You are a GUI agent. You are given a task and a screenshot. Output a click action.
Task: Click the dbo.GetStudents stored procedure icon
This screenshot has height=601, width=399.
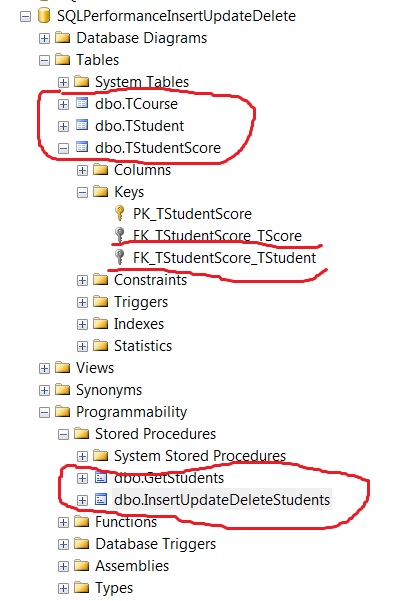pyautogui.click(x=101, y=478)
